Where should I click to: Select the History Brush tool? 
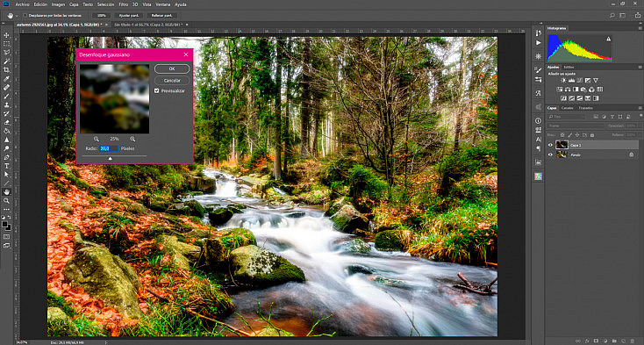coord(6,113)
